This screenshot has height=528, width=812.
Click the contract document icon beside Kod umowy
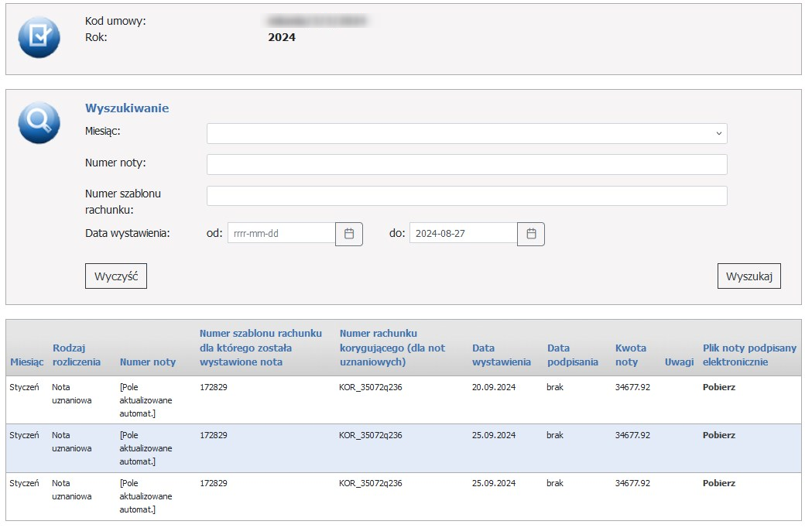[39, 37]
